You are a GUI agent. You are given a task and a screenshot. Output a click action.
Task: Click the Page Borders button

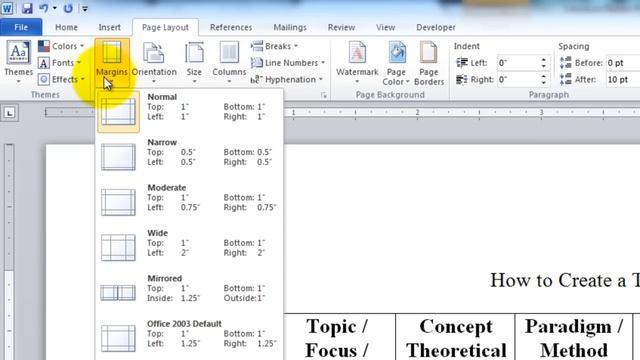(x=429, y=63)
